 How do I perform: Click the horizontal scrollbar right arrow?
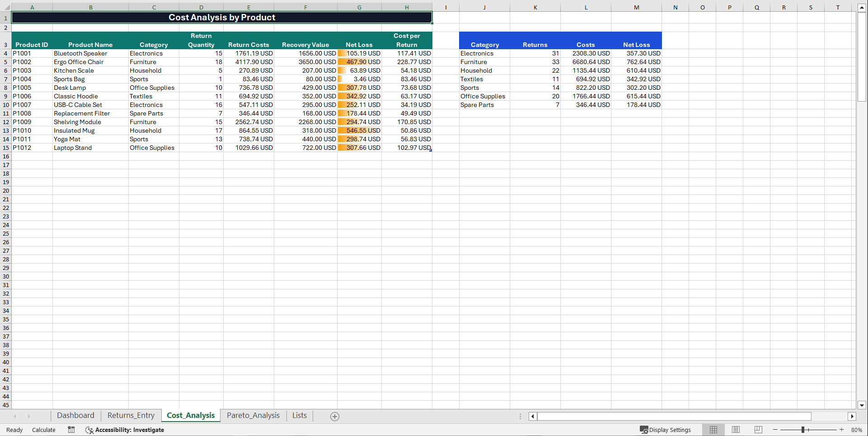tap(852, 417)
